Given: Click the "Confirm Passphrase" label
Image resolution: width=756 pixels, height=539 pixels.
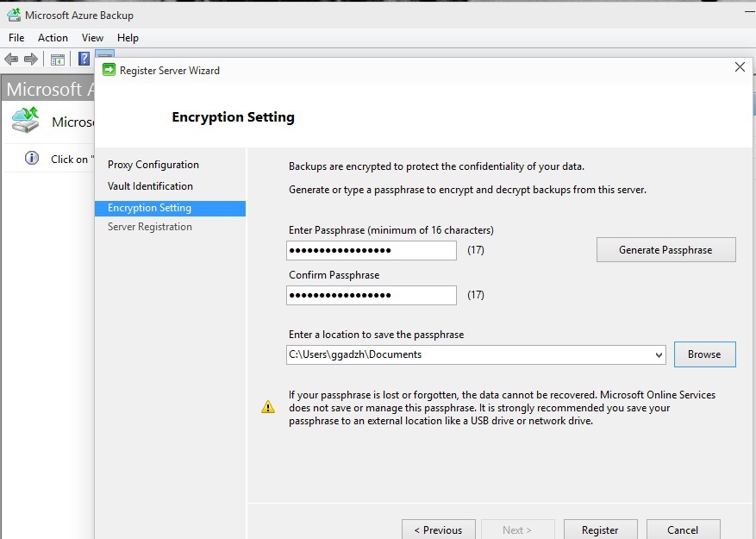Looking at the screenshot, I should coord(334,275).
